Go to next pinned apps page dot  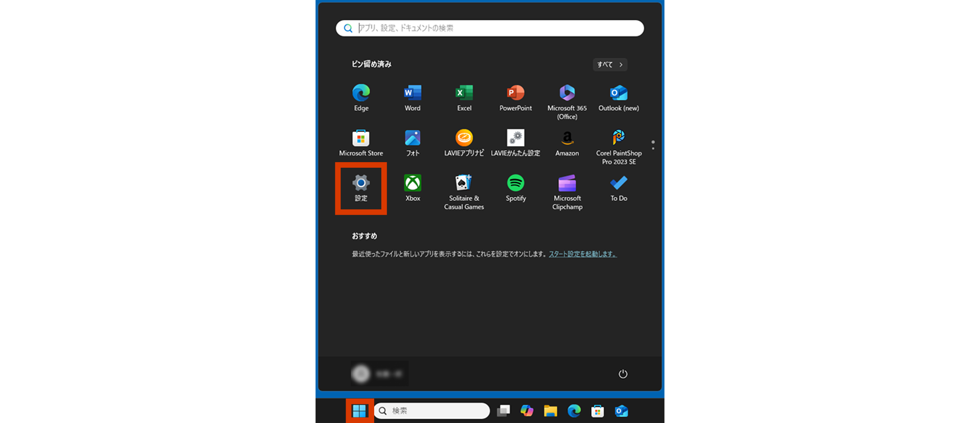[653, 148]
